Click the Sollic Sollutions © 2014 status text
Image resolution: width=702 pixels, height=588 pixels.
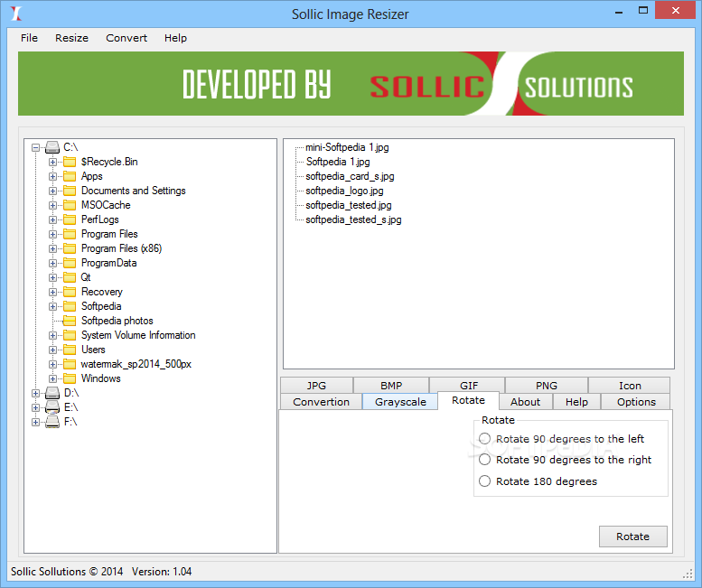coord(67,572)
